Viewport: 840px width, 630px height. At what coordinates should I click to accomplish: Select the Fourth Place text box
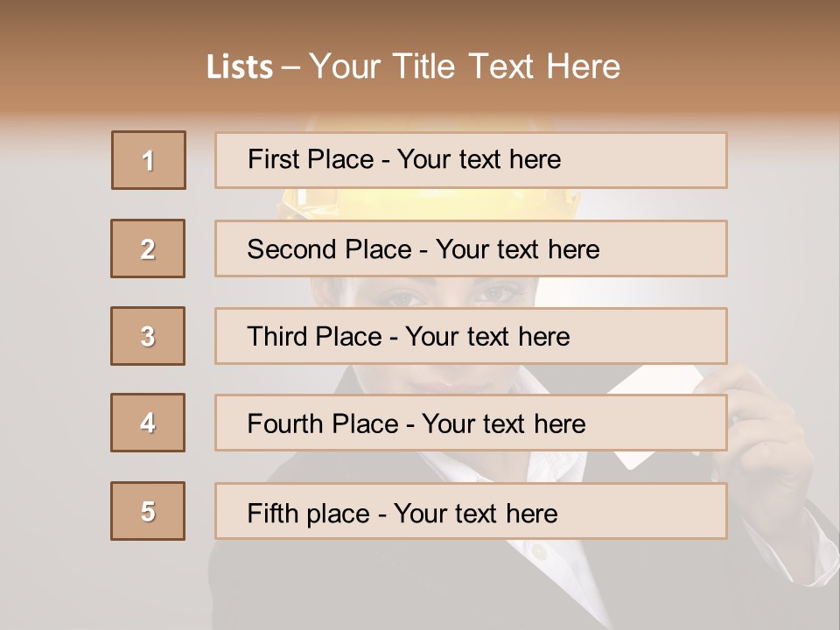coord(471,423)
